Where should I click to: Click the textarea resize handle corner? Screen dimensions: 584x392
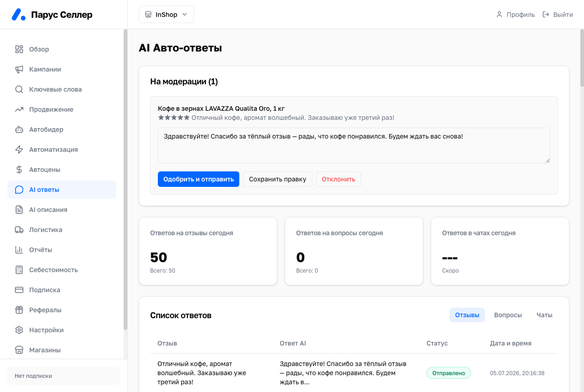tap(547, 160)
